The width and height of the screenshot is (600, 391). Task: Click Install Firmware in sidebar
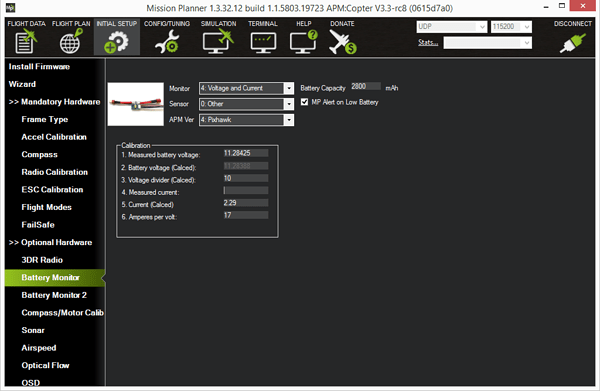coord(39,67)
